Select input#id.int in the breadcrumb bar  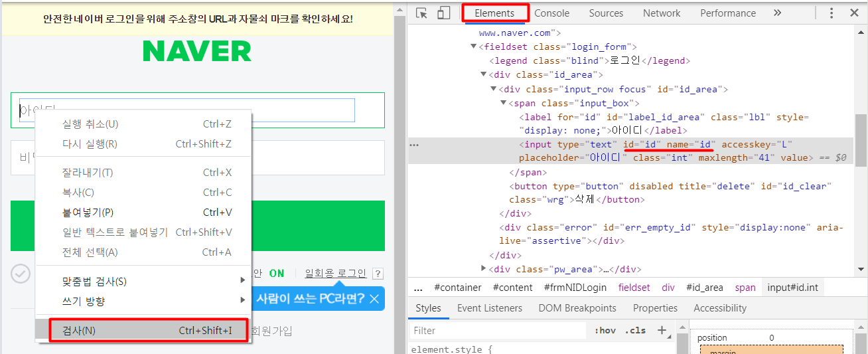[793, 288]
